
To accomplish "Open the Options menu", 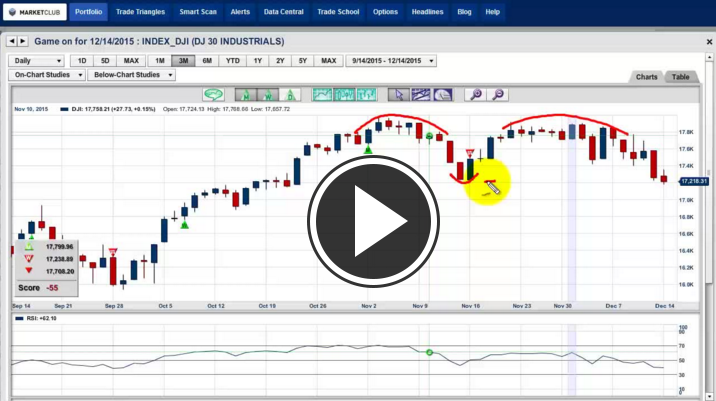I will [x=385, y=12].
